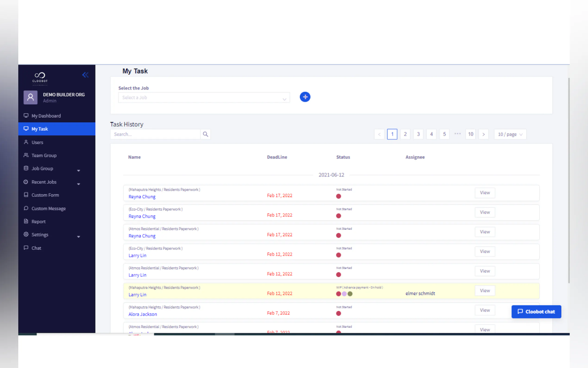
Task: Expand the Recent Jobs submenu
Action: tap(78, 184)
